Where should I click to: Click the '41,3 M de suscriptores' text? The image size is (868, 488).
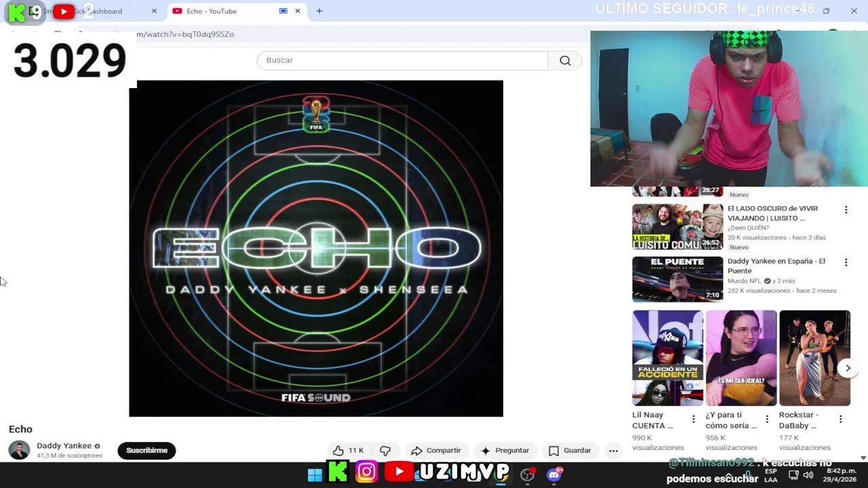(69, 456)
